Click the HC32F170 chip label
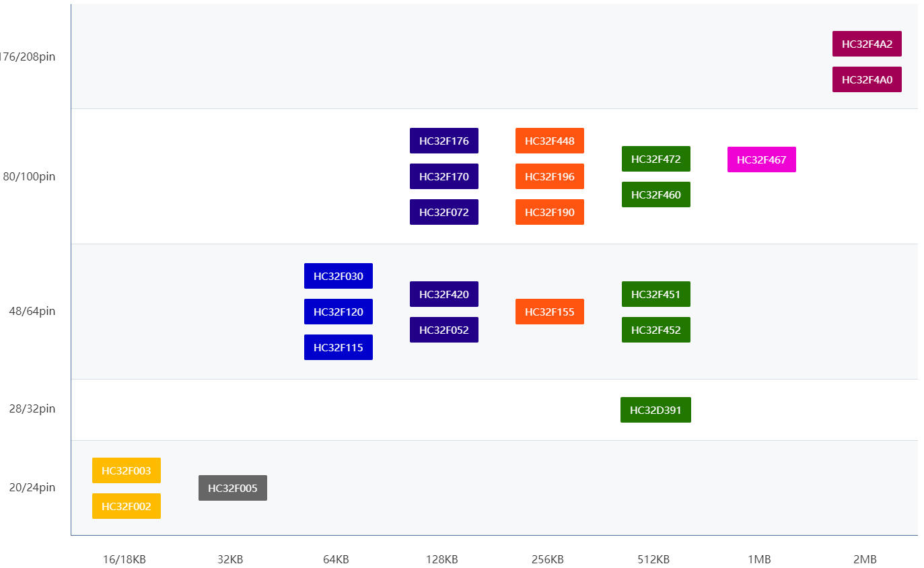This screenshot has width=924, height=568. (444, 176)
